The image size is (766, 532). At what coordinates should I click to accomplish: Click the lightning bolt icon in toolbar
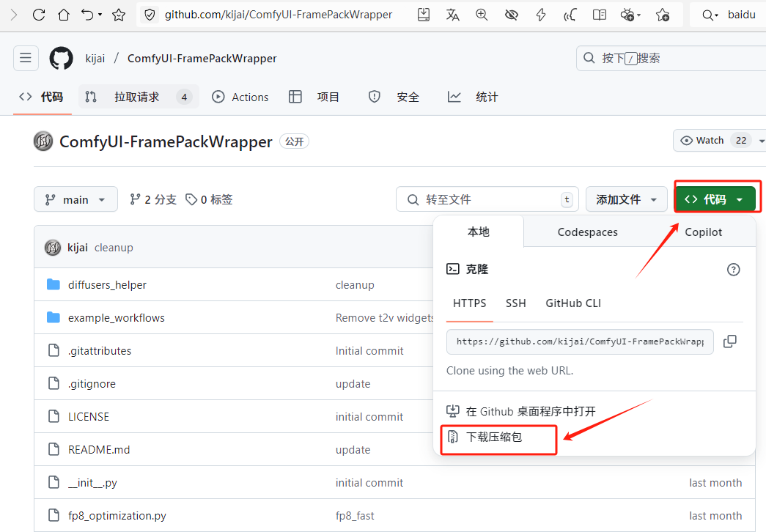click(x=540, y=15)
